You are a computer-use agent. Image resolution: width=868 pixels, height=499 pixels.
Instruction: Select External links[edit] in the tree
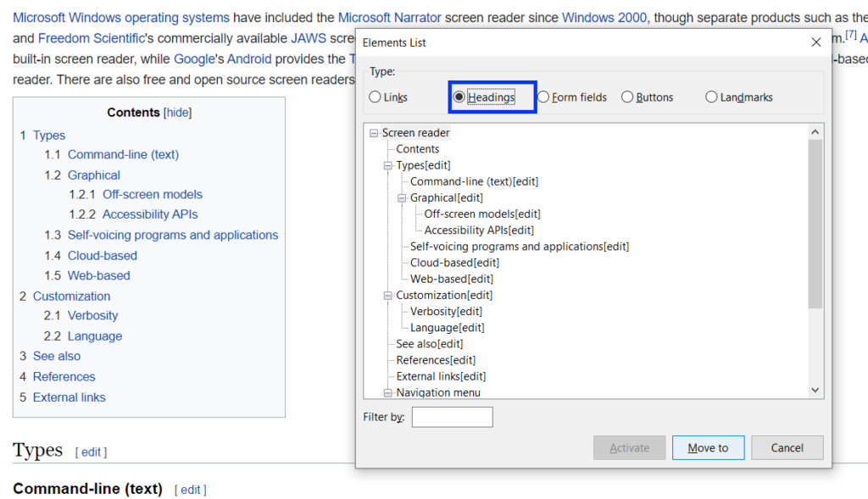point(441,376)
